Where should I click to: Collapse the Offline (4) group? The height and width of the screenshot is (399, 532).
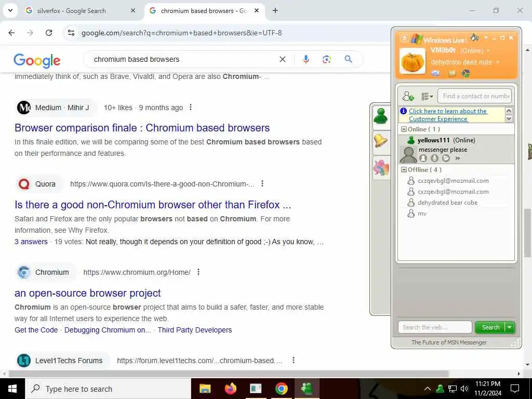[x=404, y=170]
